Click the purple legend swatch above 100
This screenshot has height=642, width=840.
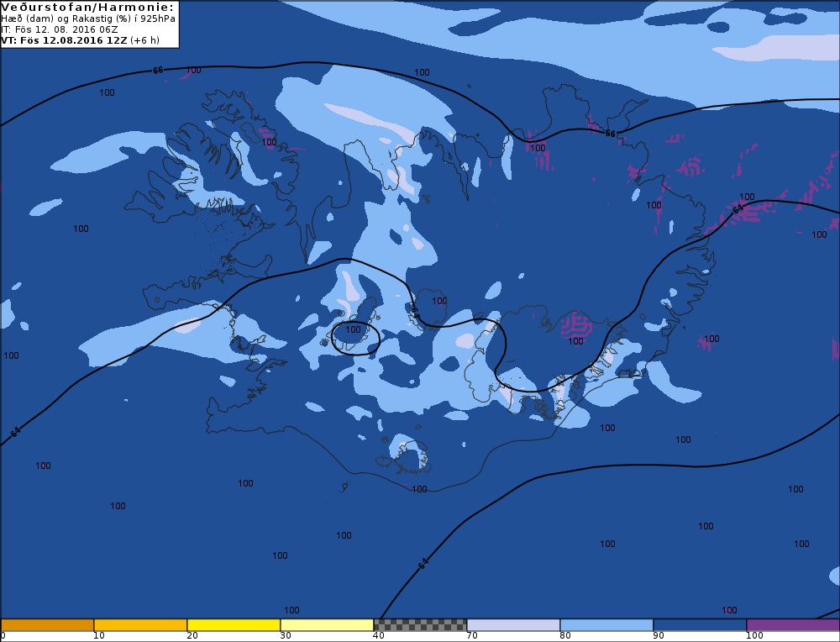tap(793, 625)
